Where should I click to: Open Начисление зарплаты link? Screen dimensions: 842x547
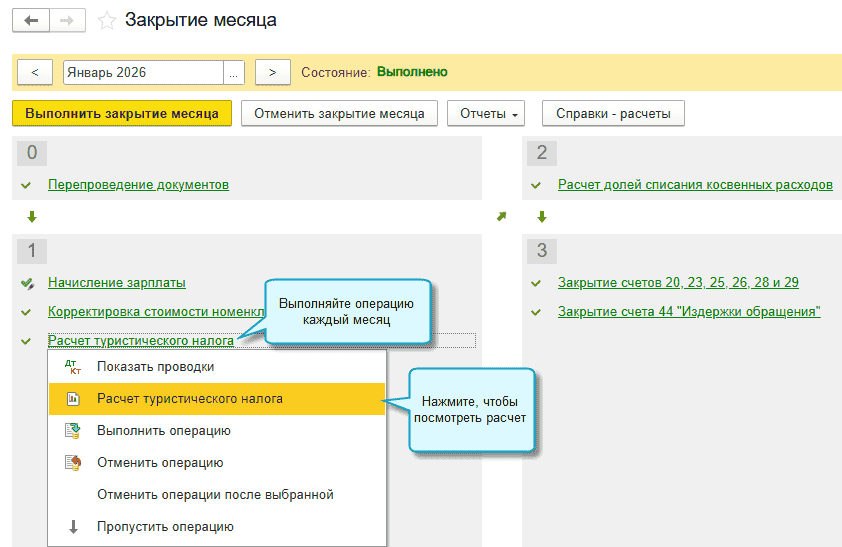click(x=117, y=283)
